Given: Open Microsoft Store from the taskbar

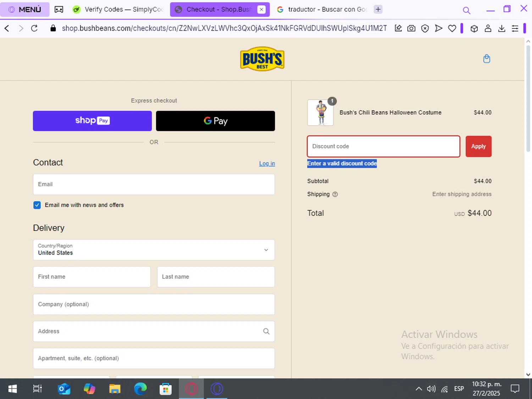Looking at the screenshot, I should 166,389.
